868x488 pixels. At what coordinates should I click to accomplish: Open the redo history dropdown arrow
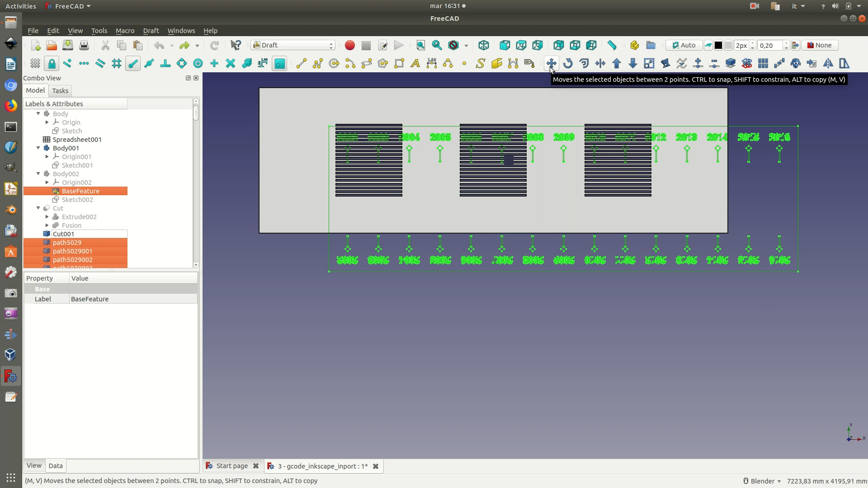coord(197,46)
